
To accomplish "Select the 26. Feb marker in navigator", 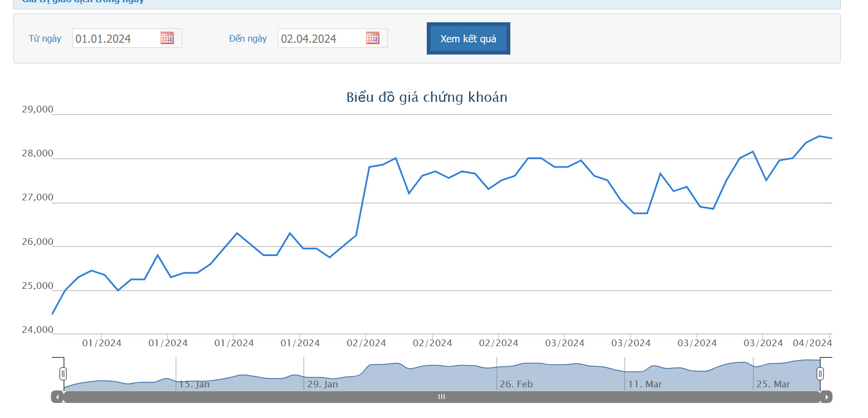I will click(x=516, y=384).
